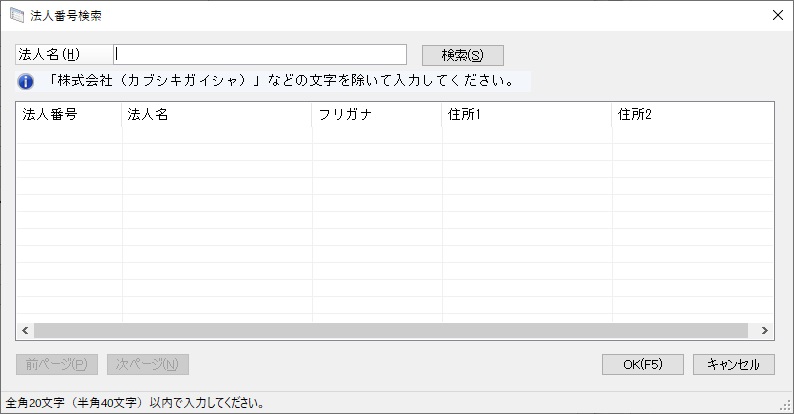Click the 住所1 column header
The image size is (794, 414).
point(526,114)
